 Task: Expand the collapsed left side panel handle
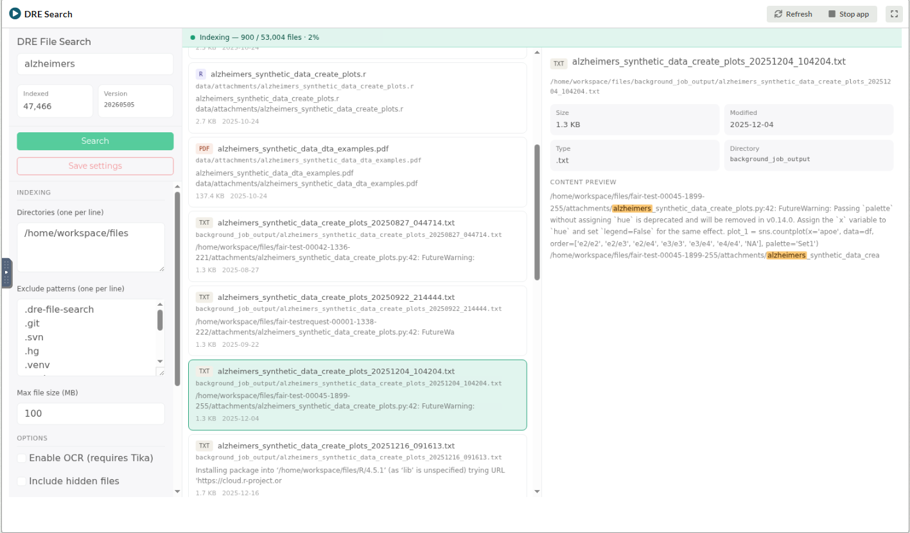click(6, 273)
